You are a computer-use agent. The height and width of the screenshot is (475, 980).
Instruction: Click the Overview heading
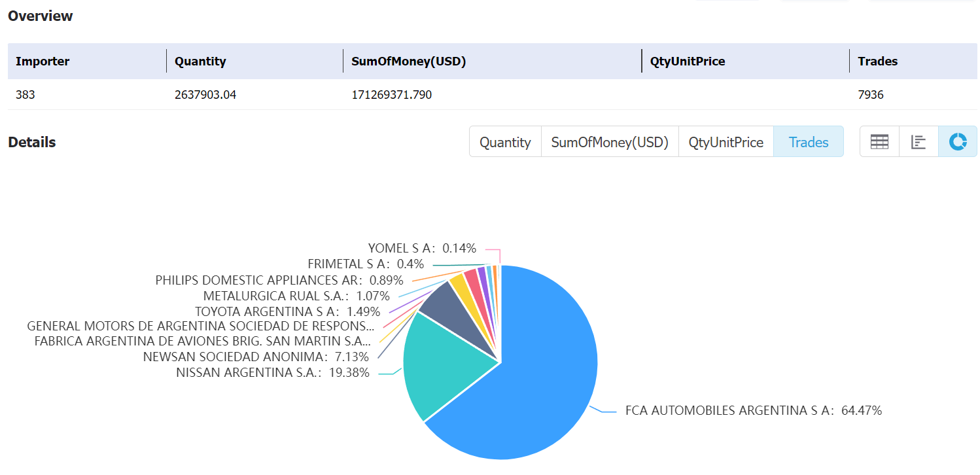coord(41,16)
